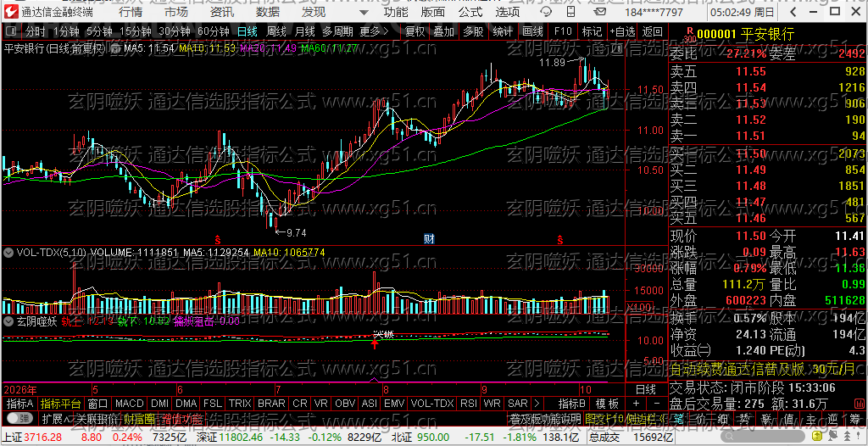Select the 指标平台 tab

[x=60, y=404]
